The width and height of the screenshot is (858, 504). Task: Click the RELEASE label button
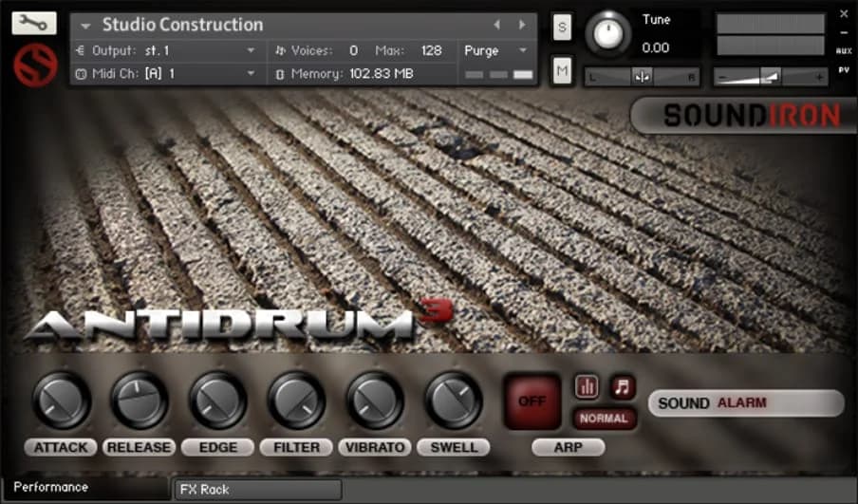pyautogui.click(x=139, y=448)
